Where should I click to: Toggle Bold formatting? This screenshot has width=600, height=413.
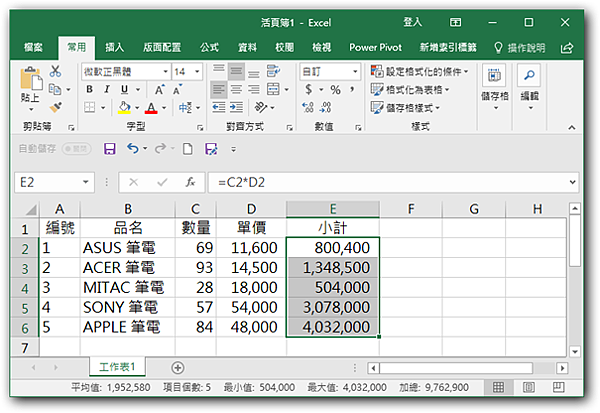pyautogui.click(x=89, y=89)
